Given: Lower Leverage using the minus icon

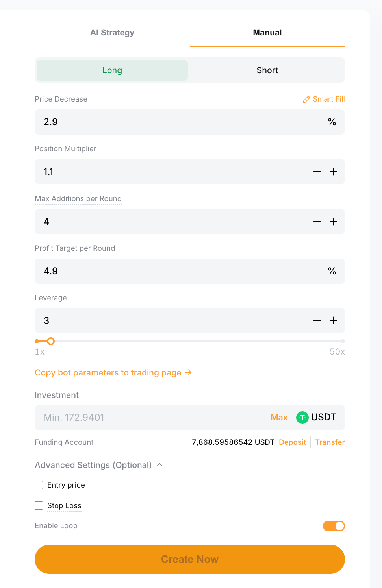Looking at the screenshot, I should pyautogui.click(x=317, y=320).
